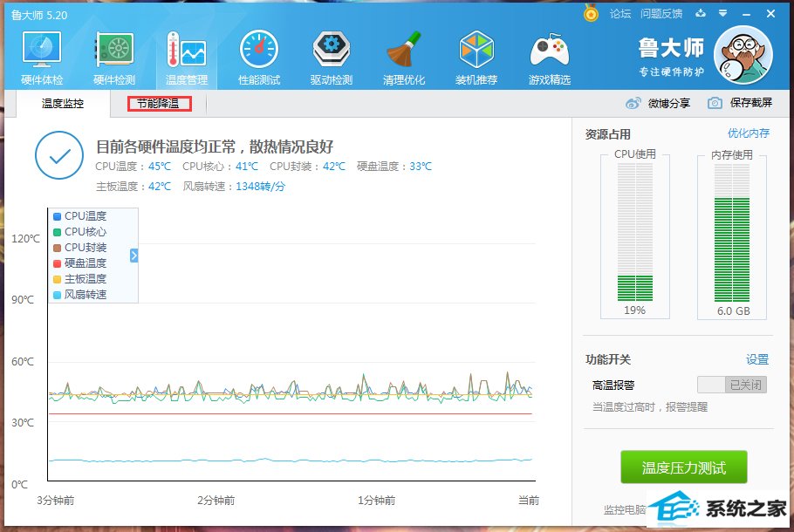
Task: Toggle CPU核心 legend series
Action: pos(79,232)
